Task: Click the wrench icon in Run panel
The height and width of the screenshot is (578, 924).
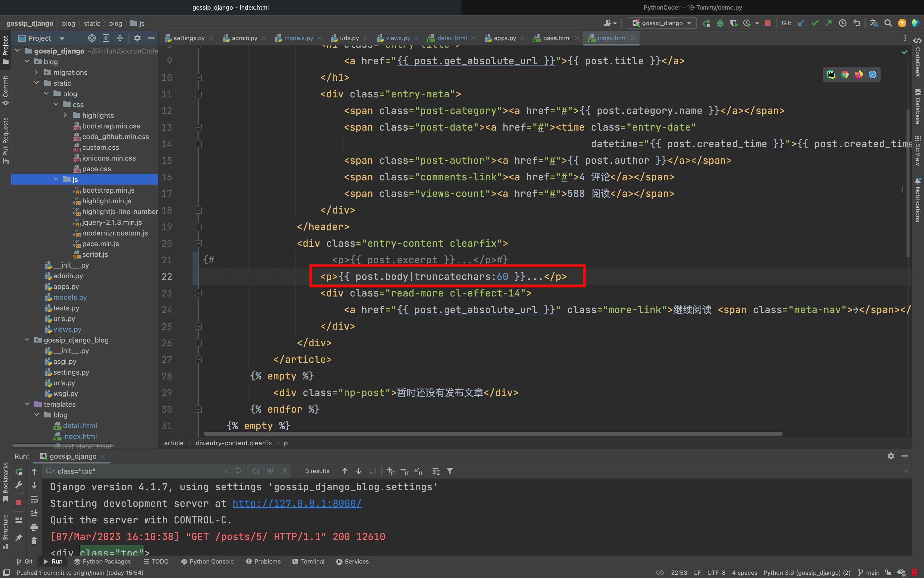Action: (x=19, y=485)
